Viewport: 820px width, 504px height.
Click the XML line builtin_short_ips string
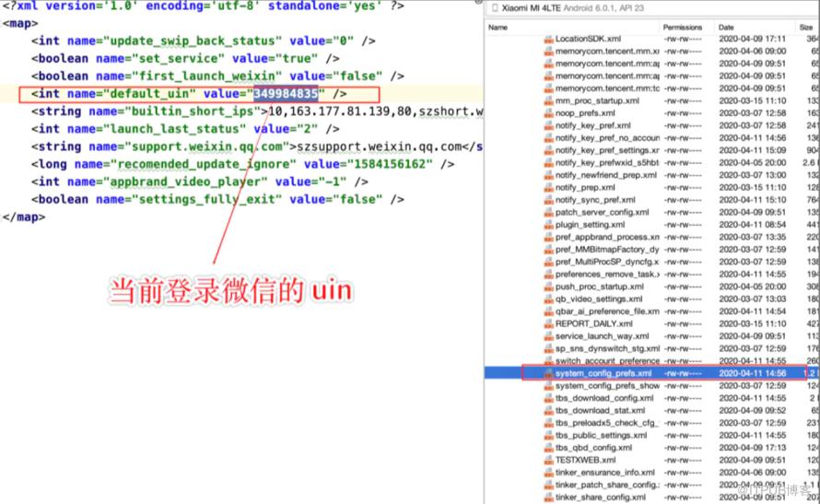point(257,111)
